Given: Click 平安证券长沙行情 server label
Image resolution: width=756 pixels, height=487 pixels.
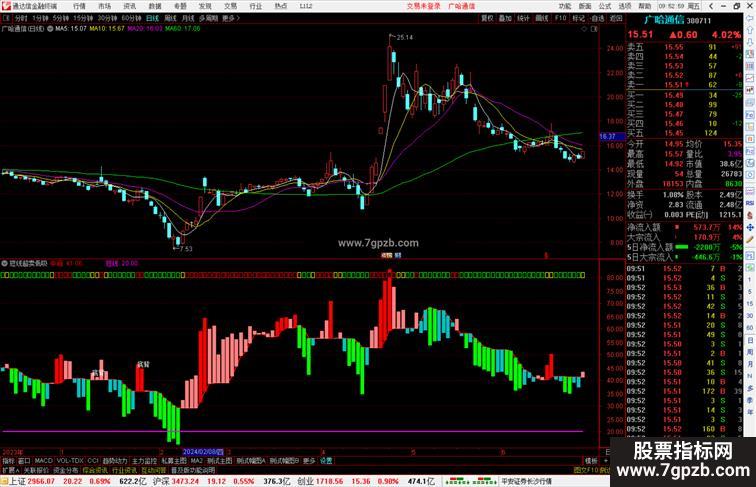Looking at the screenshot, I should 526,481.
